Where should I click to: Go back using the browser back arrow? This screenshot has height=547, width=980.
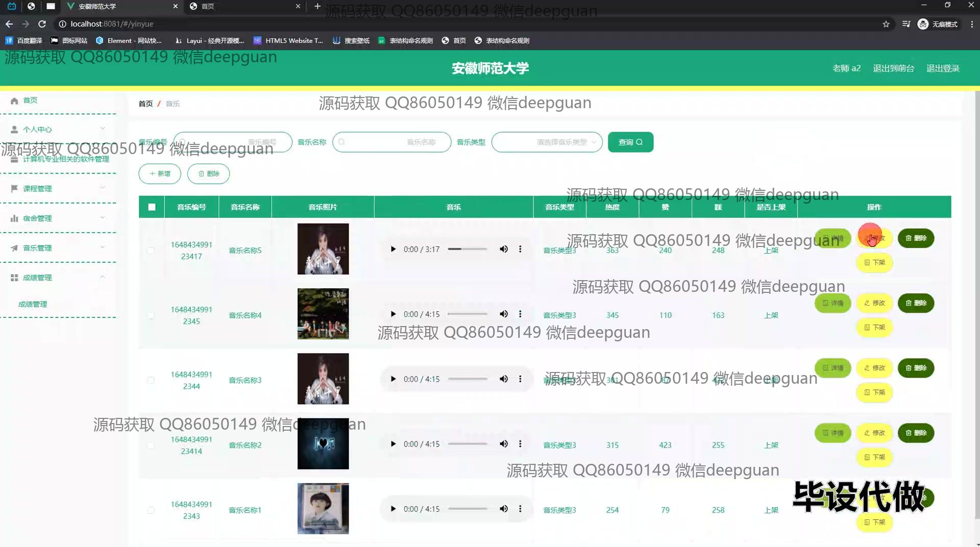point(9,24)
